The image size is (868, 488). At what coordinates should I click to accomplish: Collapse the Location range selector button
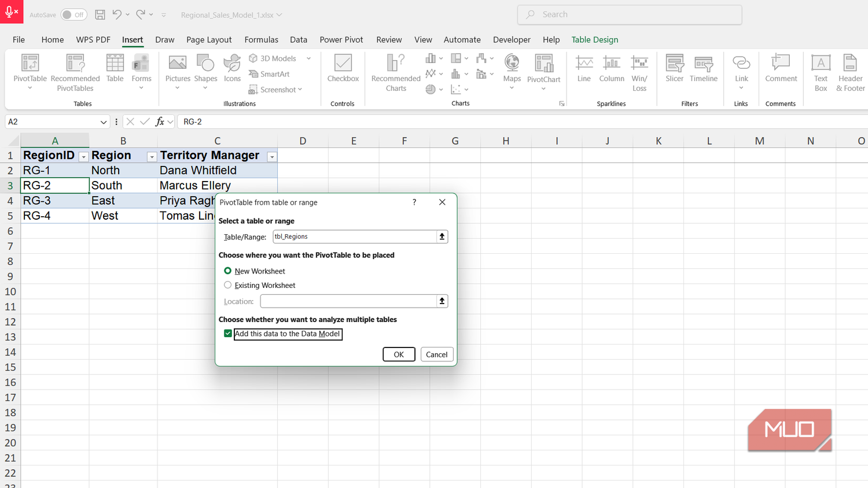click(x=442, y=301)
